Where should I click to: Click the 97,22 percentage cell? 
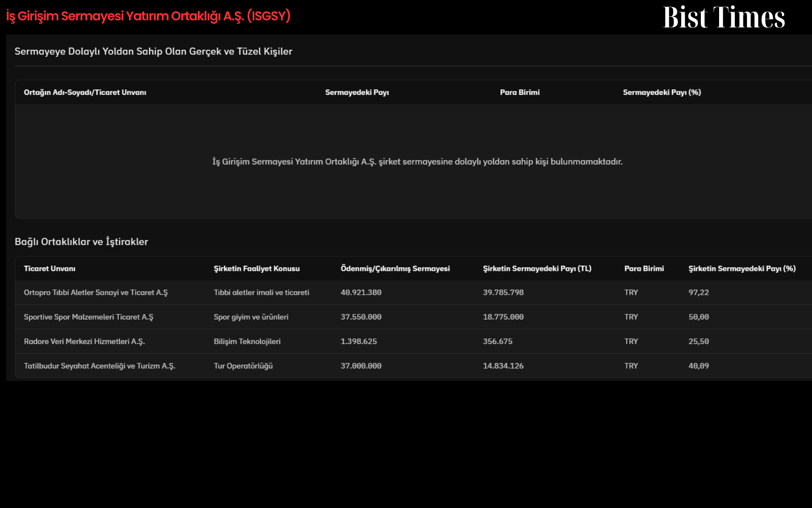tap(699, 293)
